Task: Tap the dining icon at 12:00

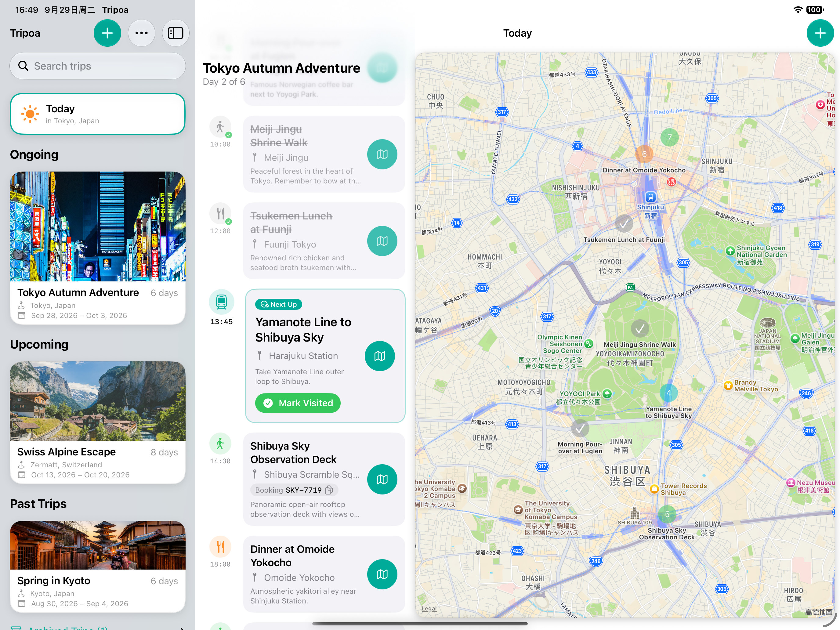Action: (220, 213)
